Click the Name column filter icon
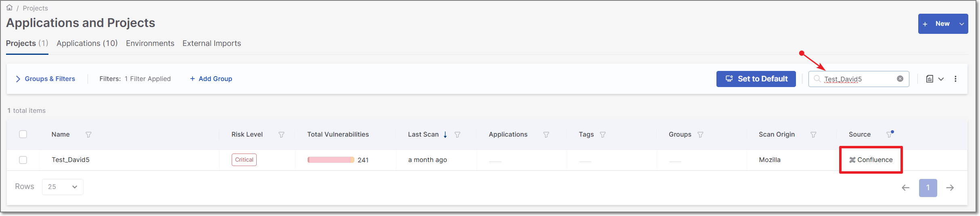The image size is (980, 216). point(88,135)
